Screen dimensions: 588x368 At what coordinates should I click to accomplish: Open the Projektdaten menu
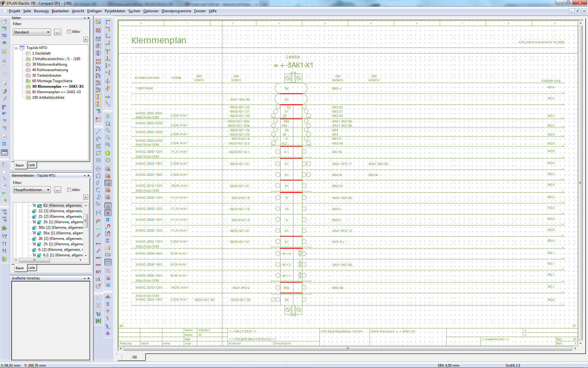point(115,11)
